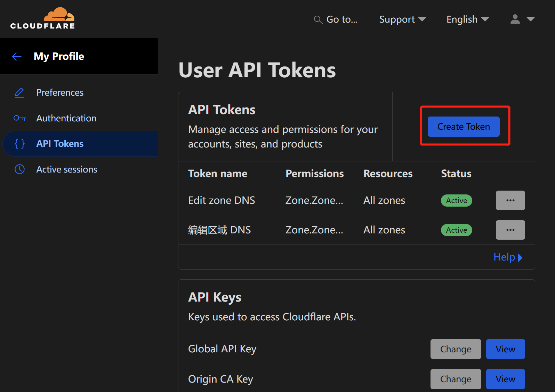Click the Permissions column header
The image size is (555, 392).
click(x=315, y=174)
